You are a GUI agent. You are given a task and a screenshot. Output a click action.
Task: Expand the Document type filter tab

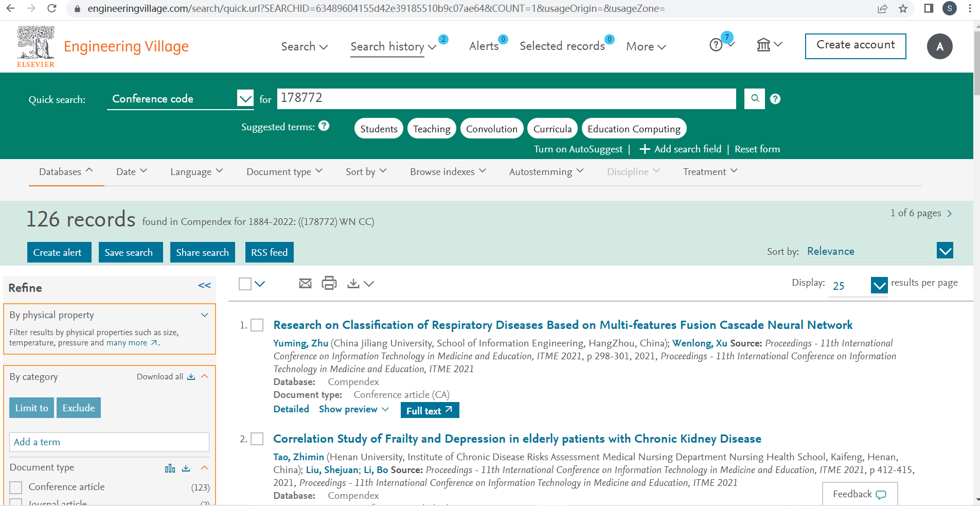(284, 172)
